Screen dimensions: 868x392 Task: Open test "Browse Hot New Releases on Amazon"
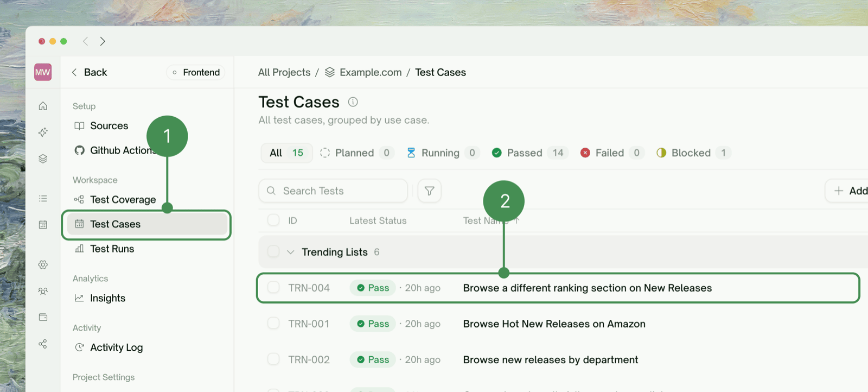click(554, 324)
